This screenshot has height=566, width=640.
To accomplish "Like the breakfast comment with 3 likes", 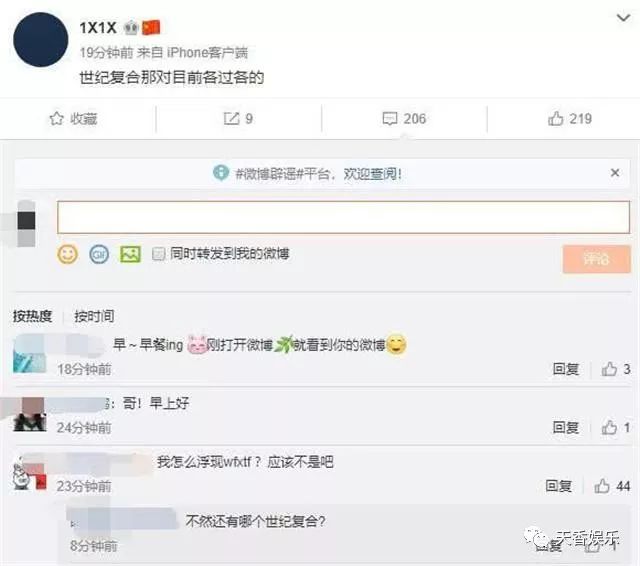I will coord(616,369).
